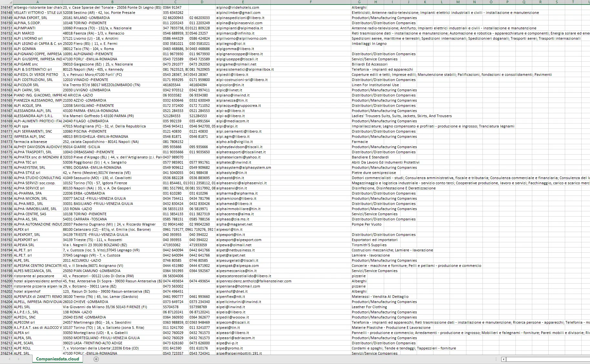Click the ALPI MARCO cell
This screenshot has height=364, width=590.
(37, 33)
